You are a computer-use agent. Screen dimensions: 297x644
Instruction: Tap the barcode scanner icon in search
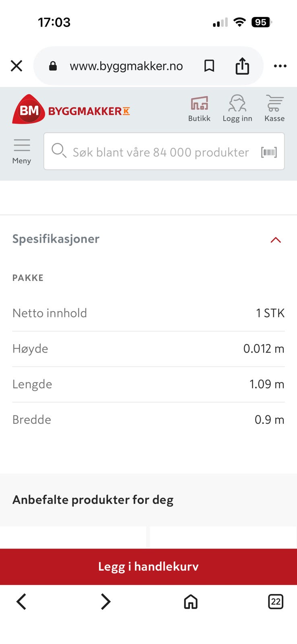(269, 152)
